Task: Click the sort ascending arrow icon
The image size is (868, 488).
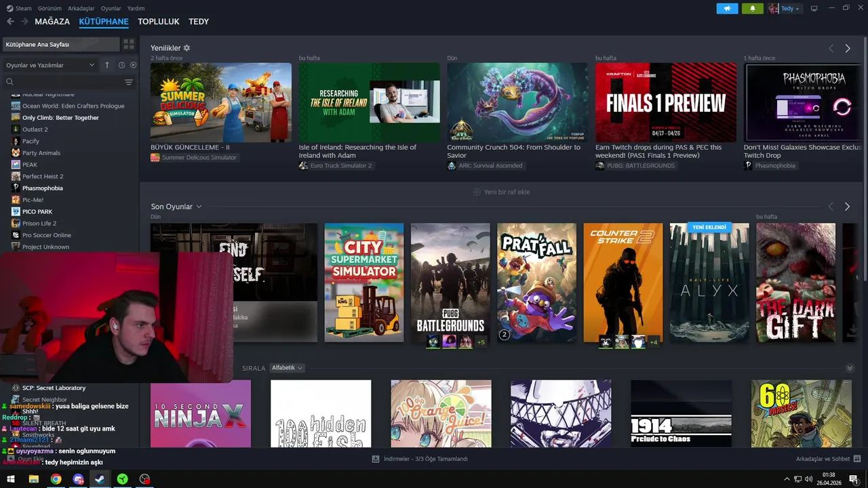Action: (106, 65)
